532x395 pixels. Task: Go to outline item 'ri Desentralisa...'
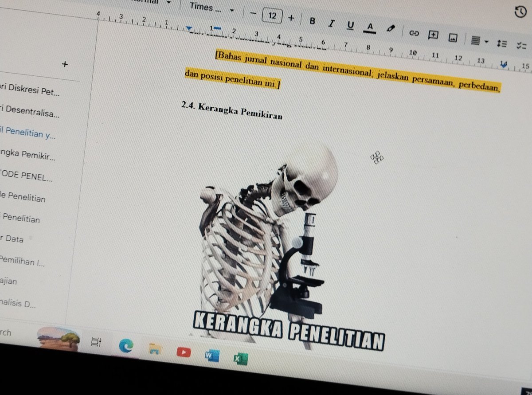click(30, 113)
